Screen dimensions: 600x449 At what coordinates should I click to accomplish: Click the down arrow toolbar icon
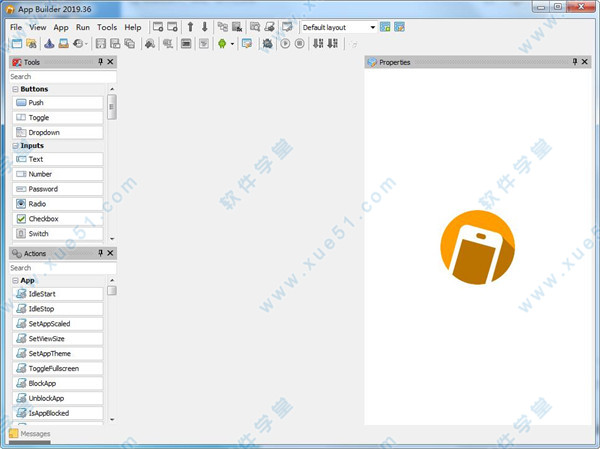(x=205, y=27)
